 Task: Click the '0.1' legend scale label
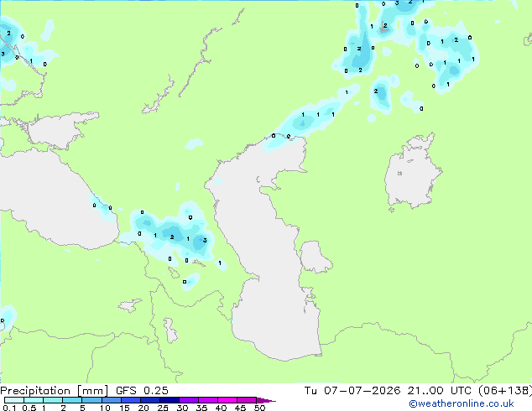pyautogui.click(x=9, y=408)
